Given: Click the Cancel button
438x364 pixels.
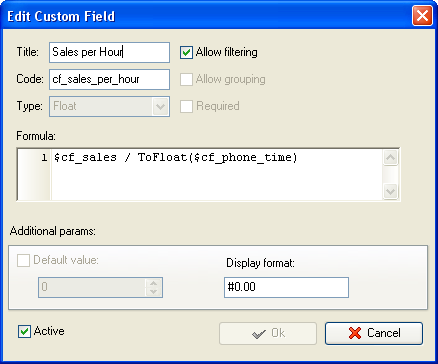Looking at the screenshot, I should (374, 333).
